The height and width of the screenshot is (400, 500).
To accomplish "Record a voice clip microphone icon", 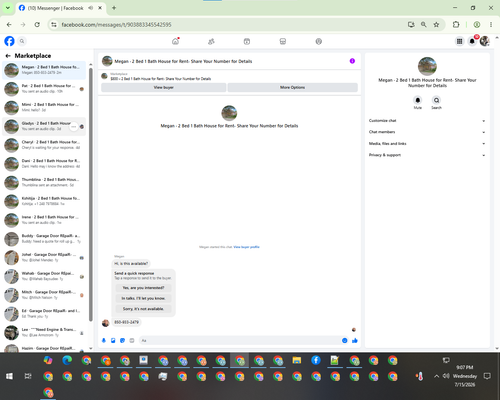I will (x=104, y=340).
